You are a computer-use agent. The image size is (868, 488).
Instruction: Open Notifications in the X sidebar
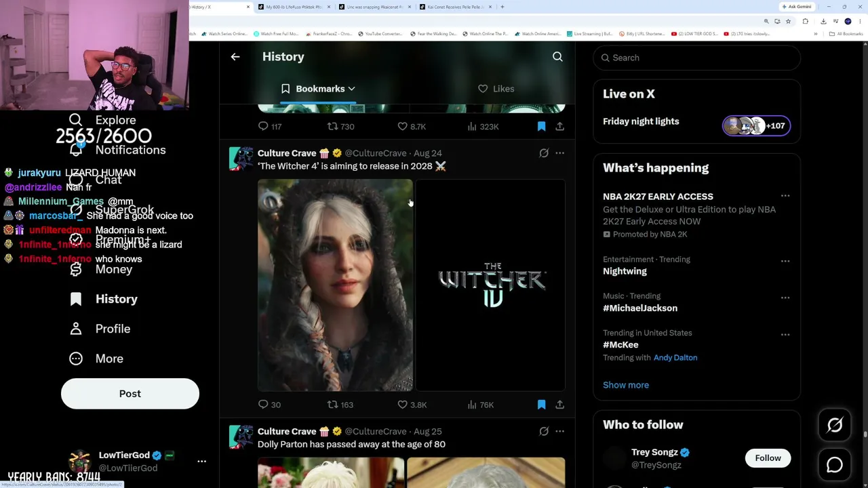[x=117, y=150]
